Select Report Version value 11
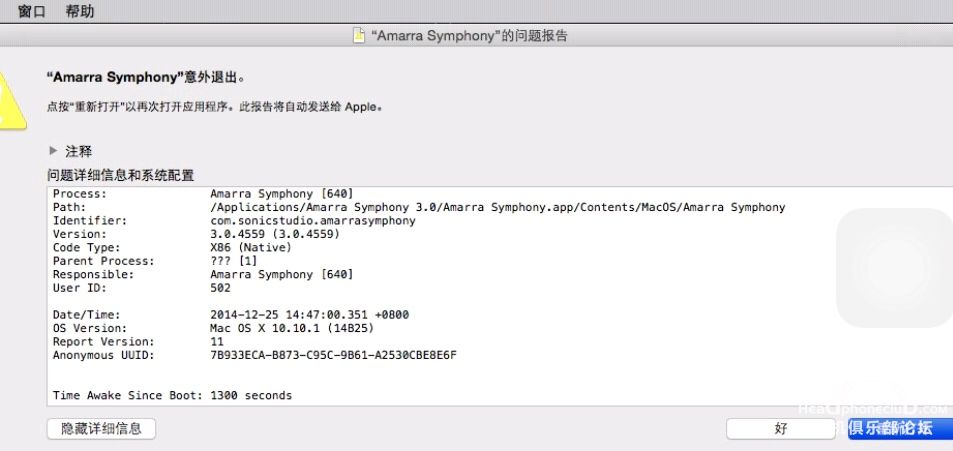The height and width of the screenshot is (451, 953). (x=217, y=342)
